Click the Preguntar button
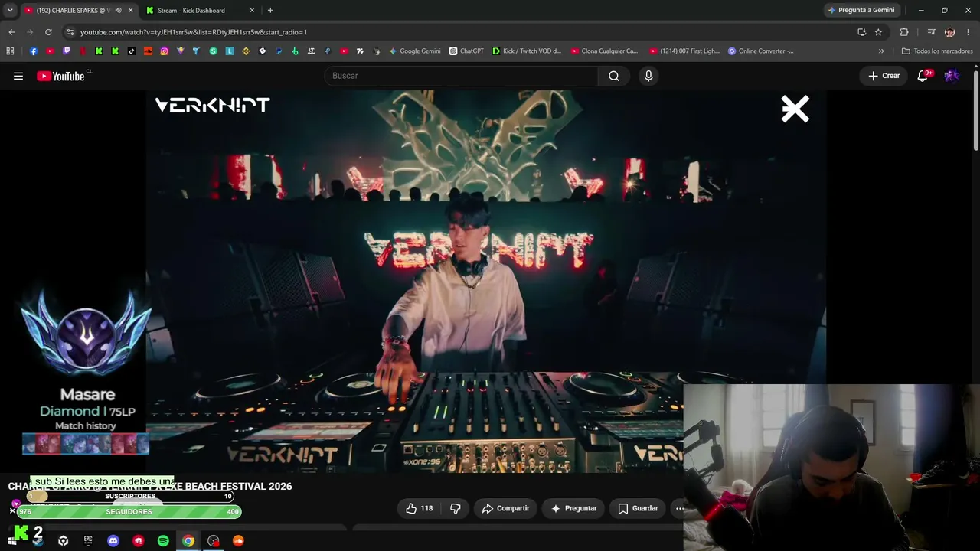980x551 pixels. coord(573,508)
